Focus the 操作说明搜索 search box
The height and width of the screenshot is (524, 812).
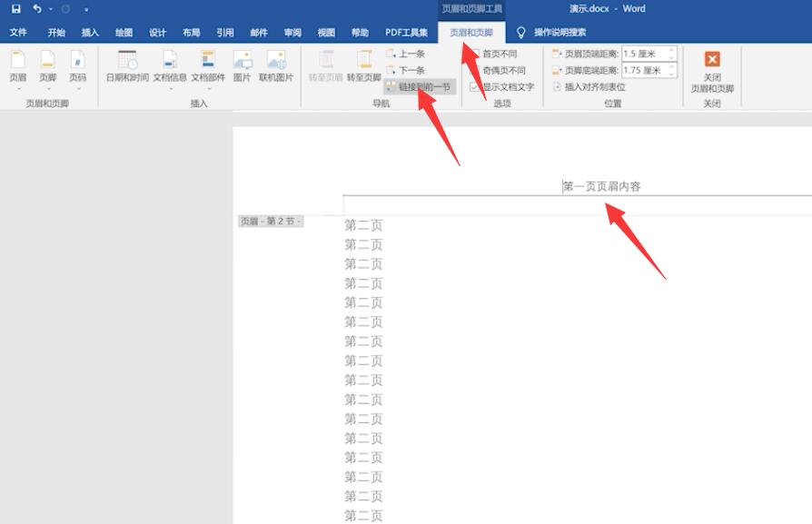[559, 32]
